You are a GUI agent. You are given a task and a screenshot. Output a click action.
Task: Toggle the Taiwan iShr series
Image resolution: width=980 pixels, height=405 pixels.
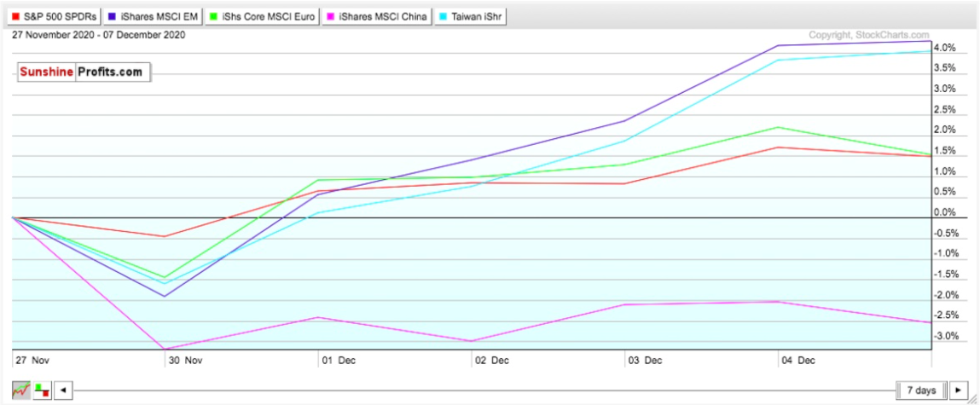point(469,17)
